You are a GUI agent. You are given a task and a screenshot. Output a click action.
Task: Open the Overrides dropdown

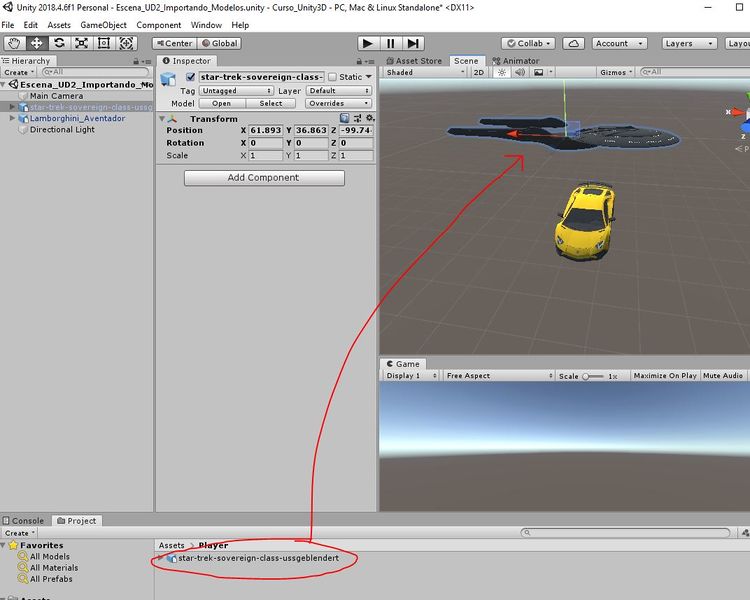[339, 103]
